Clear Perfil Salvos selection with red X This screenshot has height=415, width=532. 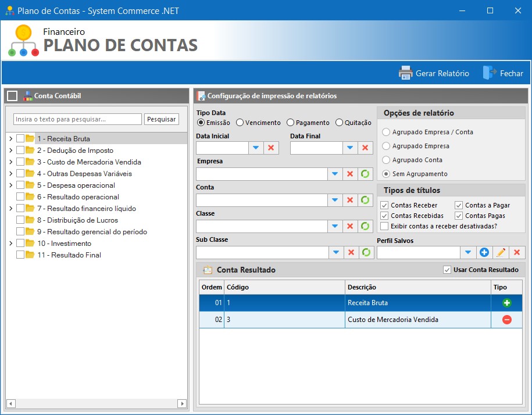click(x=516, y=252)
